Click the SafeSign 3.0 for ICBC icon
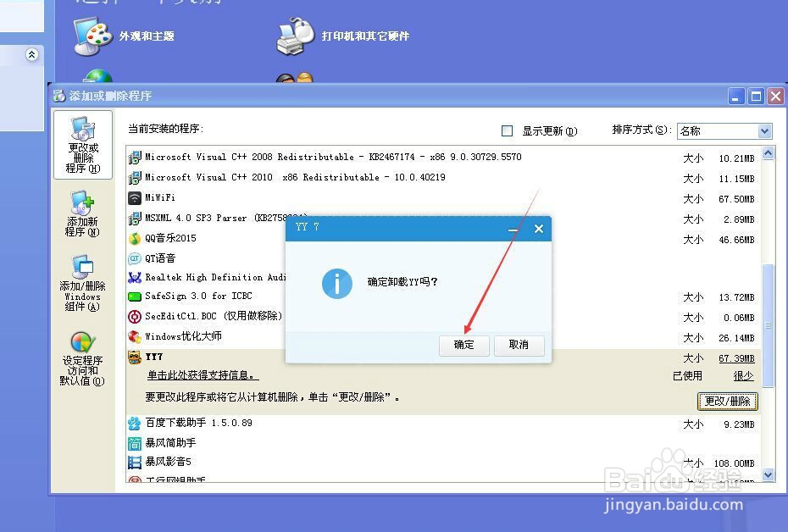 (x=134, y=296)
